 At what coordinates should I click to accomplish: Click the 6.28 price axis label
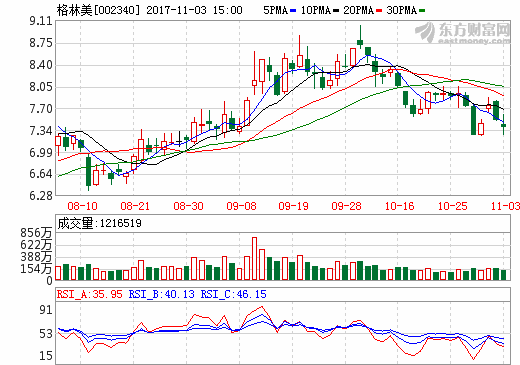41,196
